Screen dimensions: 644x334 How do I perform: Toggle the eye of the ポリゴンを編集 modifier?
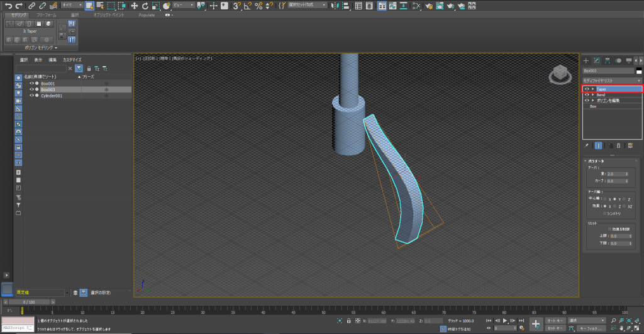(587, 100)
